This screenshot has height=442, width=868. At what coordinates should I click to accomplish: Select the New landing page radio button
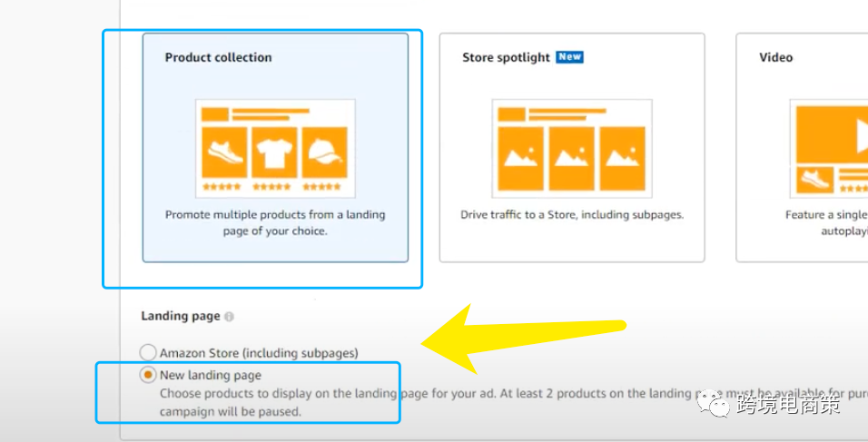[148, 375]
